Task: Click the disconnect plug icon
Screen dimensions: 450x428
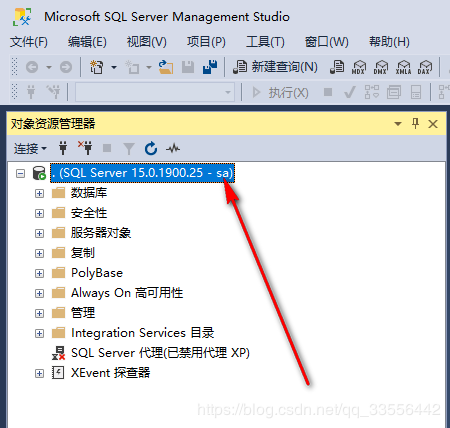Action: [x=85, y=148]
